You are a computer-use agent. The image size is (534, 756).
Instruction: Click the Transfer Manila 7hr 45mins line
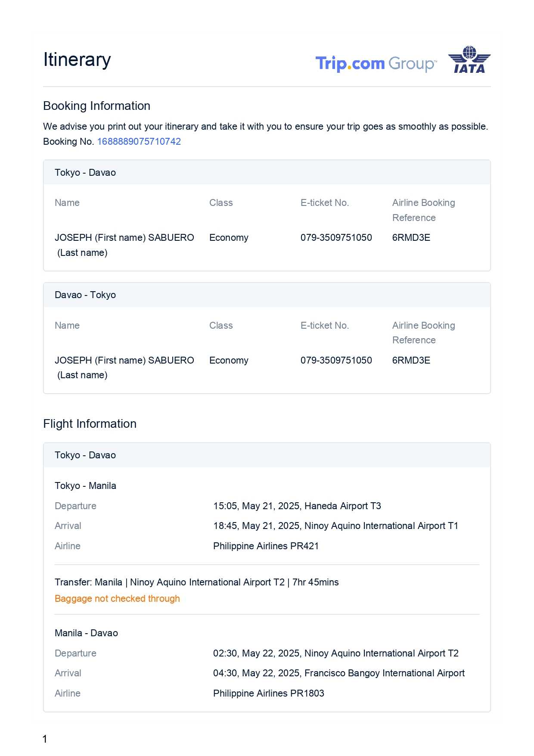(x=196, y=582)
